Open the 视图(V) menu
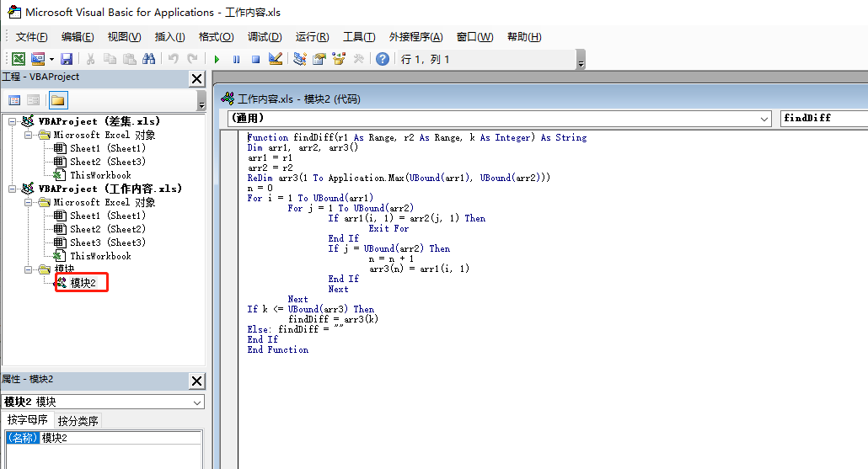The width and height of the screenshot is (868, 469). [124, 36]
